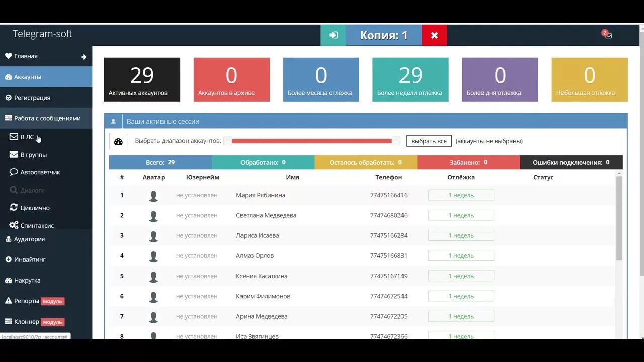The height and width of the screenshot is (362, 644).
Task: Click 1 недель badge for Лариса Исаева
Action: (x=461, y=235)
